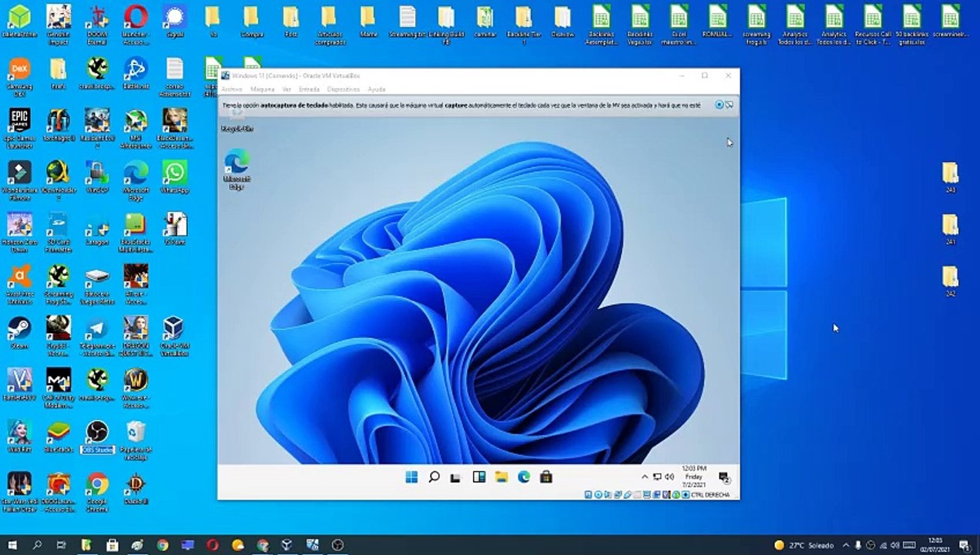Open weather widget showing 27°C Soleado
The width and height of the screenshot is (980, 555).
[x=804, y=545]
